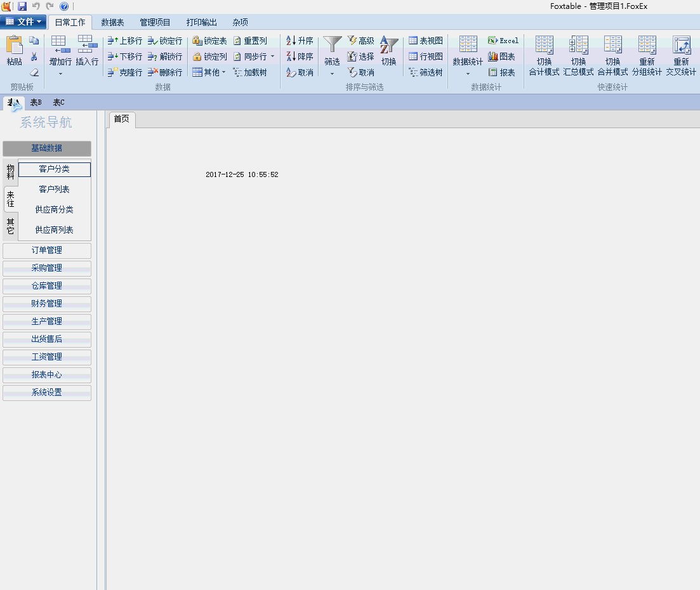Open the chart 图表 tool
This screenshot has width=700, height=590.
pos(502,56)
